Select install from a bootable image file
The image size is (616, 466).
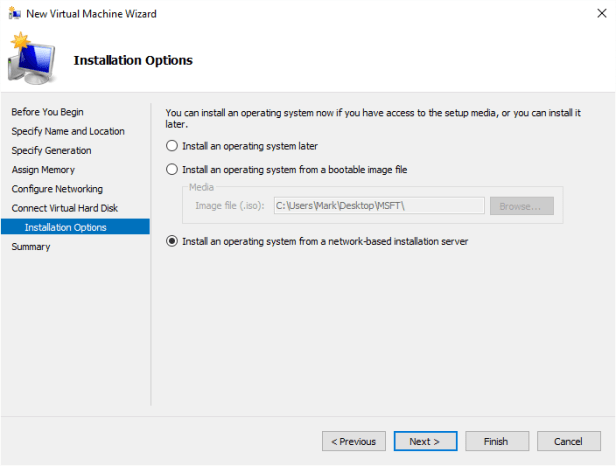[172, 170]
